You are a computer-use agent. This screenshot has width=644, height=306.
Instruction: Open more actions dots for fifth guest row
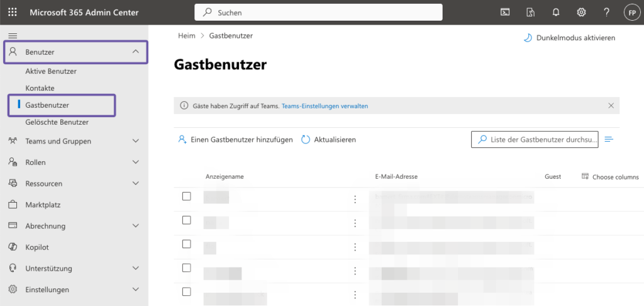click(x=355, y=295)
